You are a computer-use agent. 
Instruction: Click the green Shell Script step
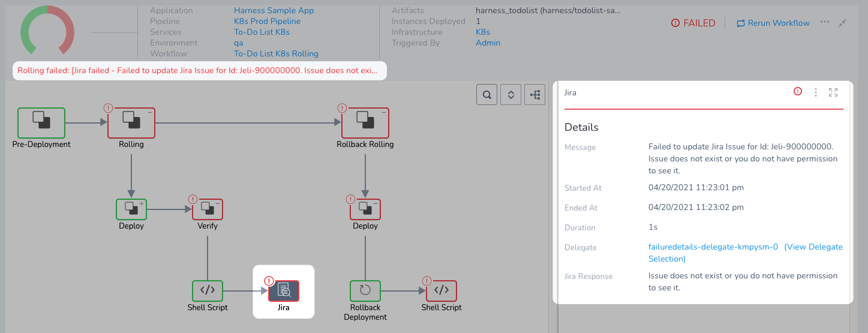(x=208, y=290)
